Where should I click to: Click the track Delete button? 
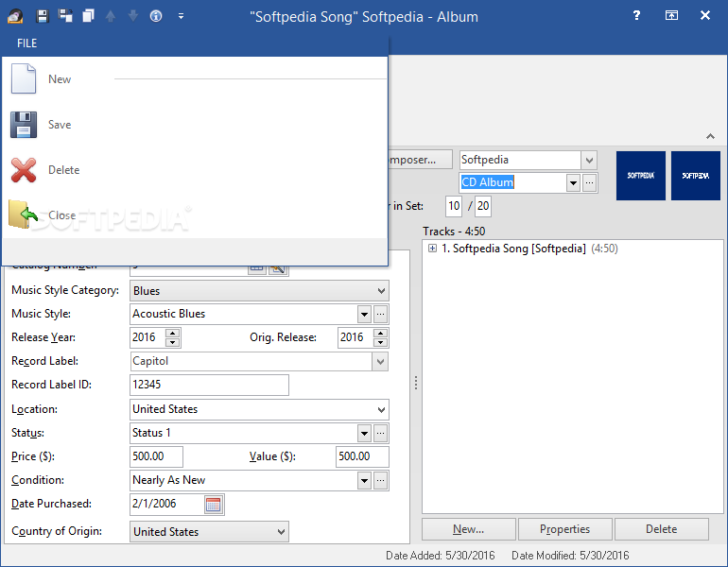point(662,529)
